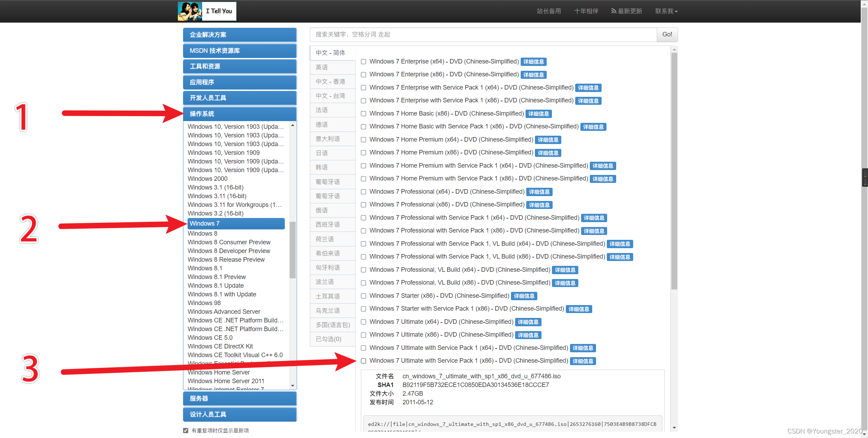Switch to the 中文 - 简体 tab

point(333,53)
